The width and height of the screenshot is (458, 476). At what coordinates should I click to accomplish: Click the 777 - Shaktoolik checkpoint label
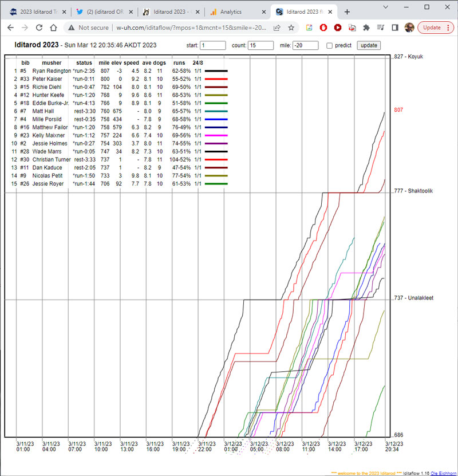pos(413,191)
